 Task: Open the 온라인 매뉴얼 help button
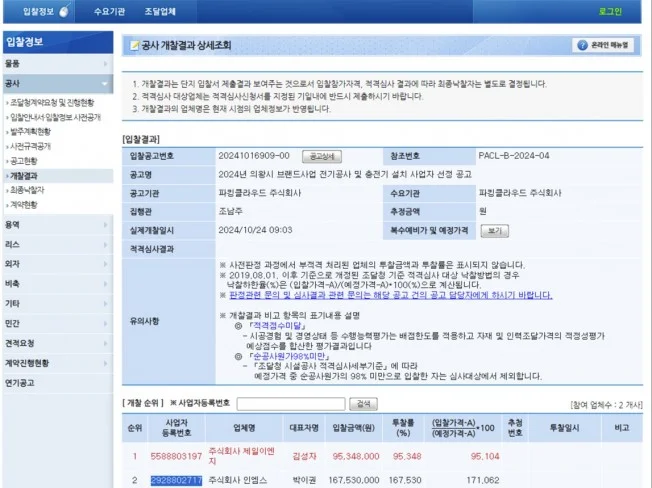(603, 45)
